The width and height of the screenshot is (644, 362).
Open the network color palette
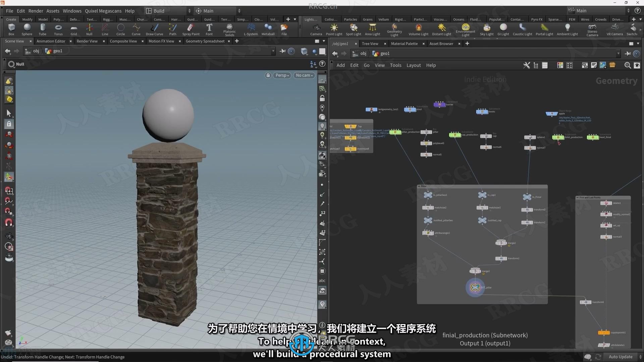(560, 65)
